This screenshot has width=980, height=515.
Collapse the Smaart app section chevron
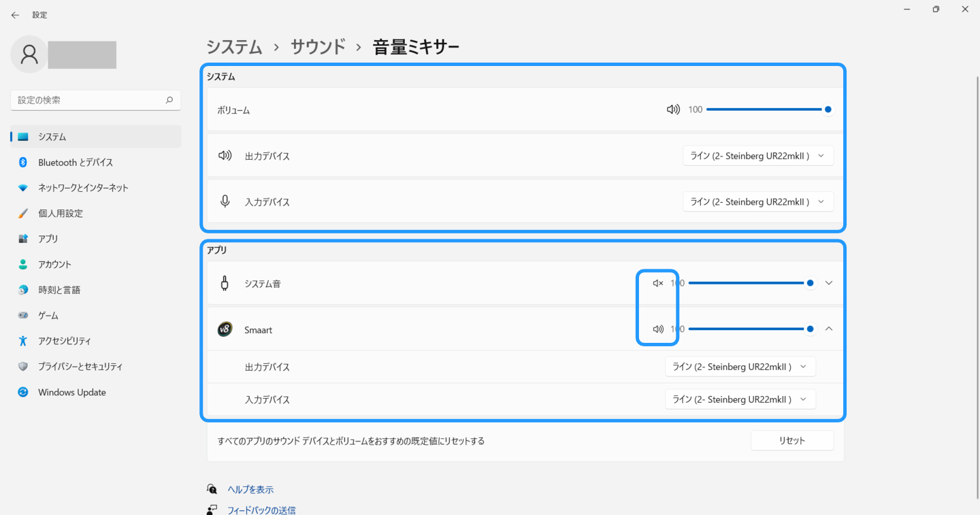[828, 329]
